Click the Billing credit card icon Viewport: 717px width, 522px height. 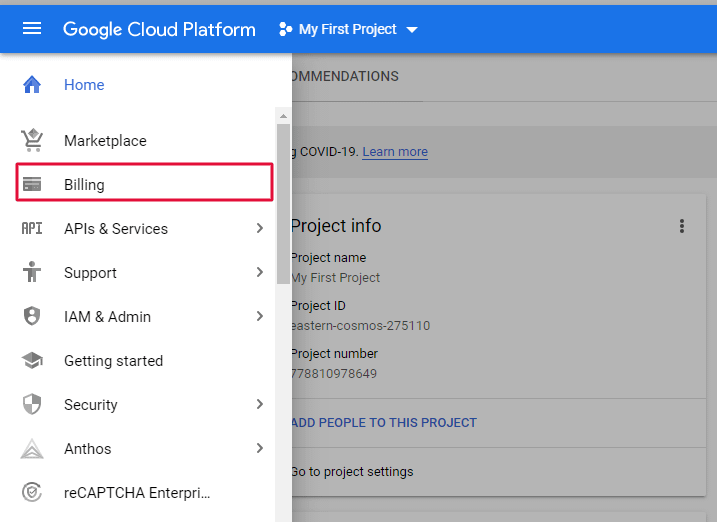point(32,185)
